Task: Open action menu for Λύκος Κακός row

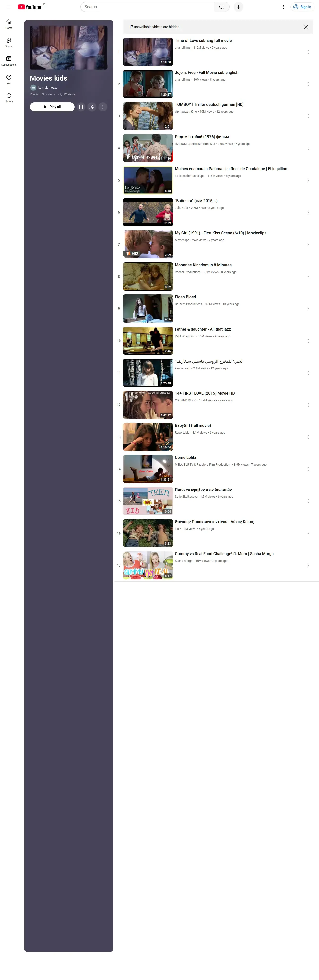Action: tap(308, 533)
